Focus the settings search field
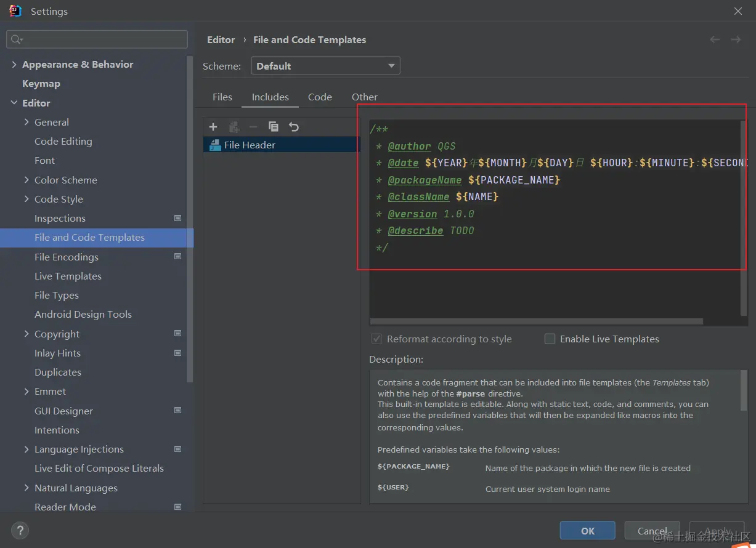Viewport: 756px width, 548px height. (97, 39)
